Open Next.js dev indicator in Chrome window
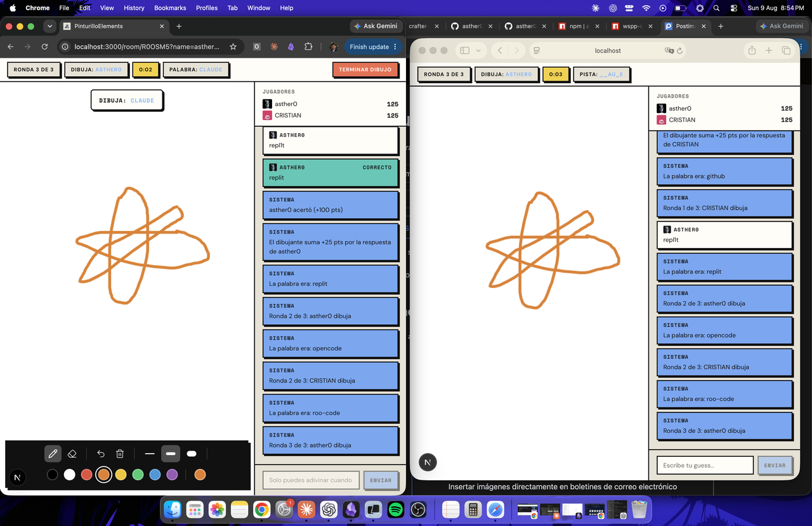The width and height of the screenshot is (812, 526). [x=18, y=477]
